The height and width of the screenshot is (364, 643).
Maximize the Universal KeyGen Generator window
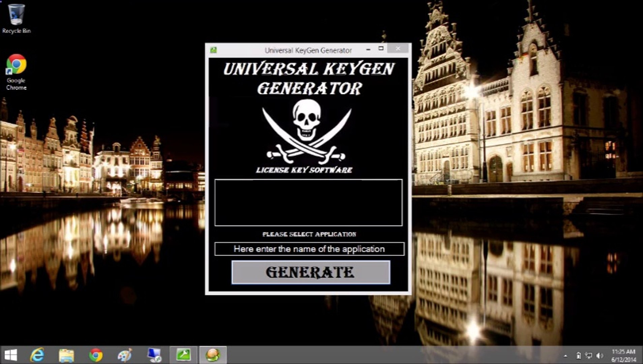coord(381,49)
